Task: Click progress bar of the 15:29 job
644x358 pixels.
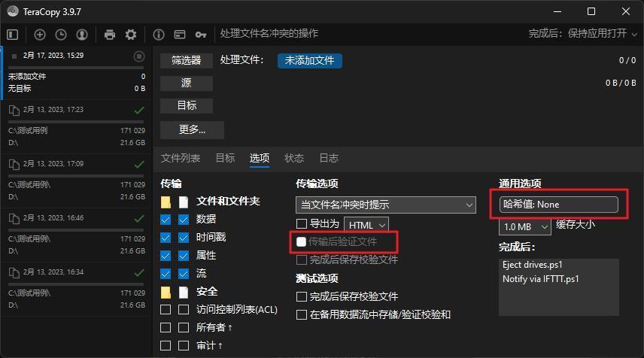Action: [x=76, y=68]
